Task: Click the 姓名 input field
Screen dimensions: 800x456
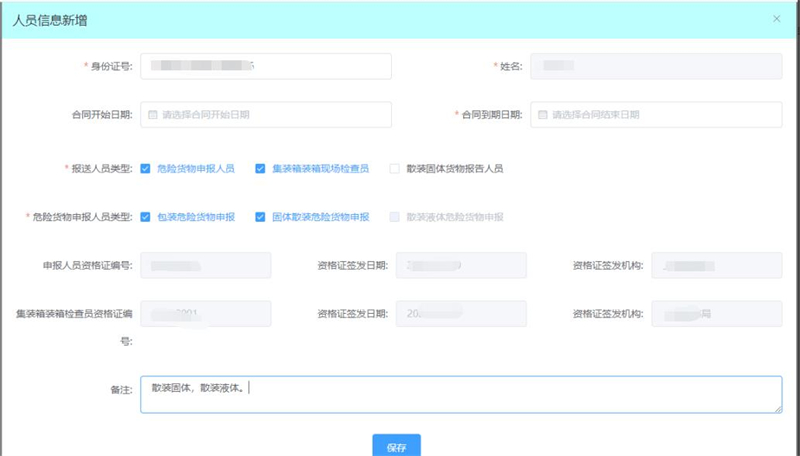Action: tap(655, 66)
